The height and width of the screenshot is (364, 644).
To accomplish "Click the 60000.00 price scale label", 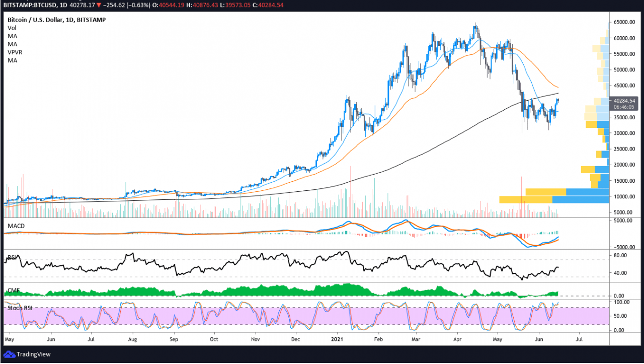I will 625,38.
